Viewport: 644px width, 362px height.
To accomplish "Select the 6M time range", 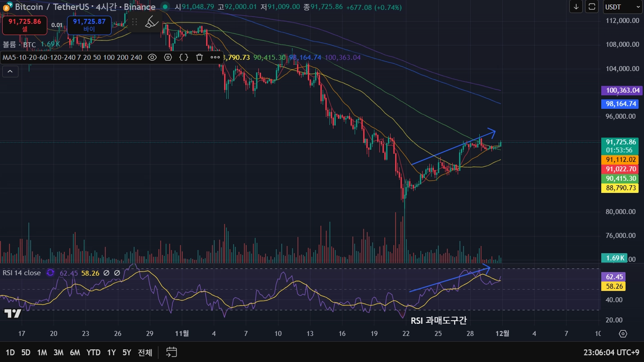I will pyautogui.click(x=75, y=353).
